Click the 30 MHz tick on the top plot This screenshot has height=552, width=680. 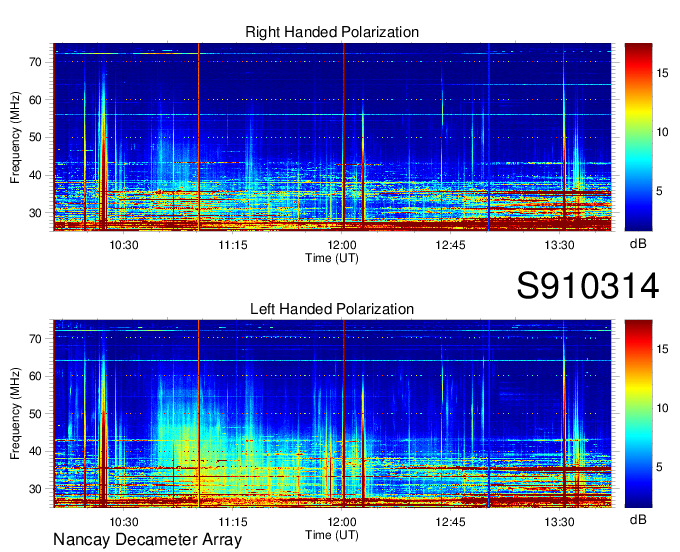click(x=36, y=213)
